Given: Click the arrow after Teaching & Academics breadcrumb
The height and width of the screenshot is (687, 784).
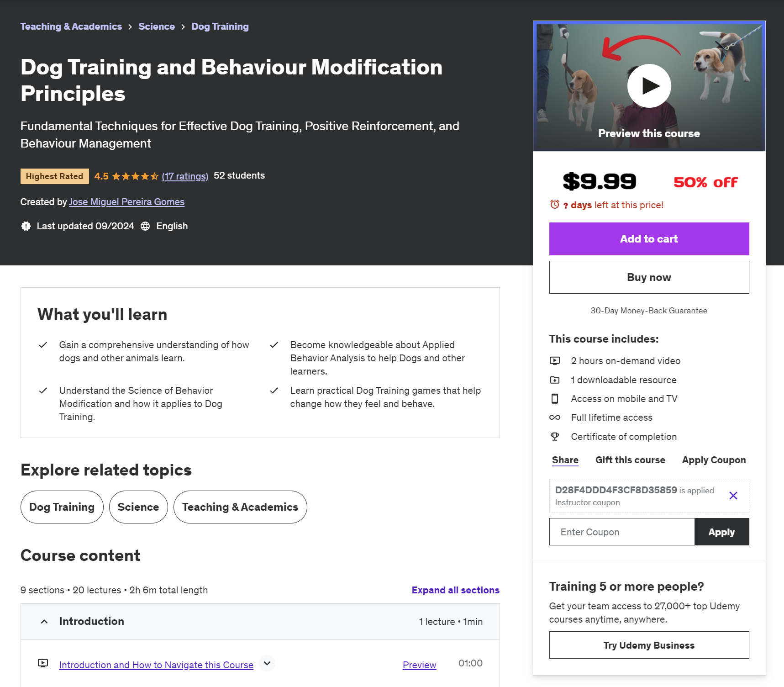Looking at the screenshot, I should click(x=130, y=27).
